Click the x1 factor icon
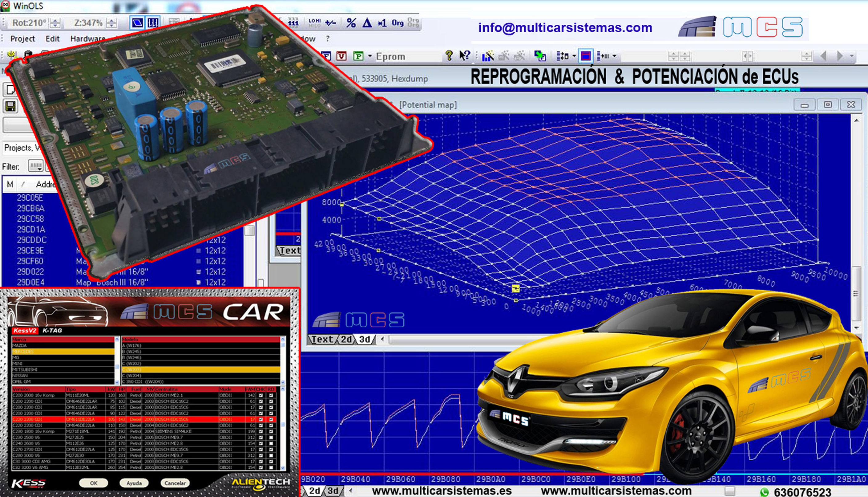The width and height of the screenshot is (868, 497). pos(382,23)
